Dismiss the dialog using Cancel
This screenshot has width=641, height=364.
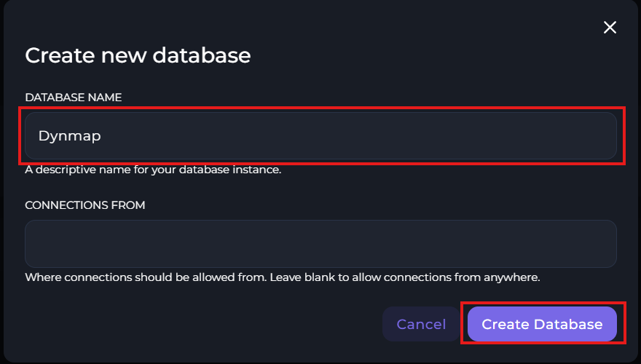click(421, 324)
